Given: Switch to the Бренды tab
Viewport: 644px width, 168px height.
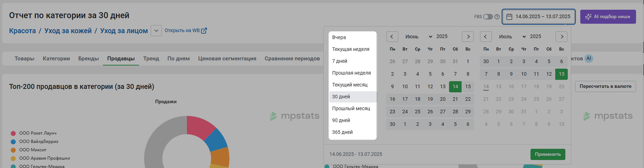Looking at the screenshot, I should click(x=88, y=59).
